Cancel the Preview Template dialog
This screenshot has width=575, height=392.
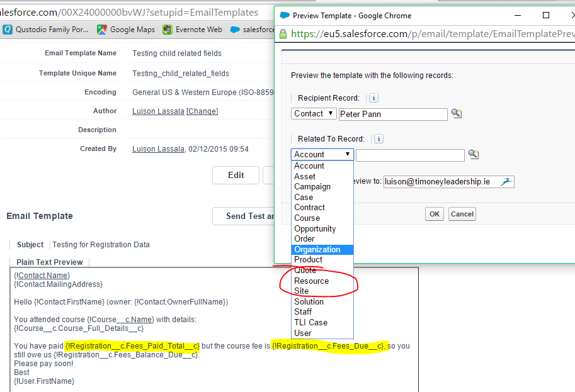click(x=462, y=214)
